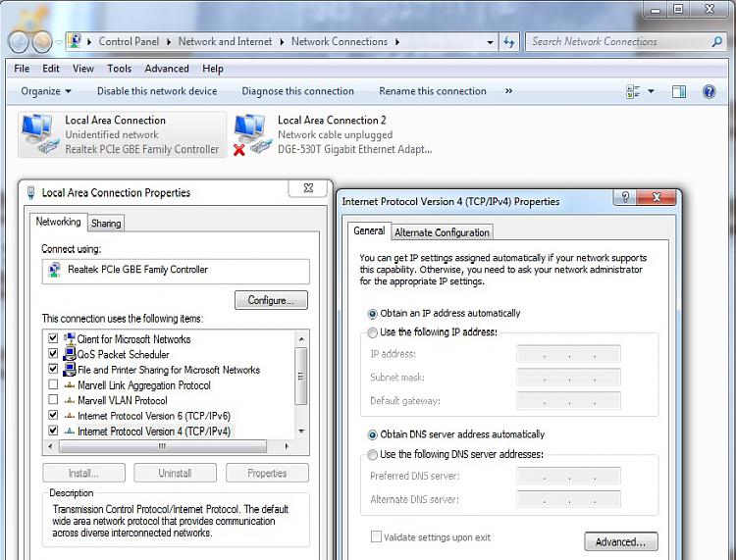Select Obtain DNS server address automatically
The height and width of the screenshot is (560, 736).
(x=372, y=435)
